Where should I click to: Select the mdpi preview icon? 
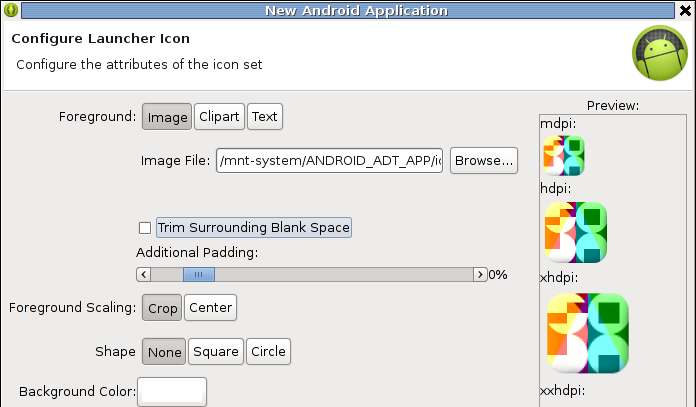coord(564,156)
